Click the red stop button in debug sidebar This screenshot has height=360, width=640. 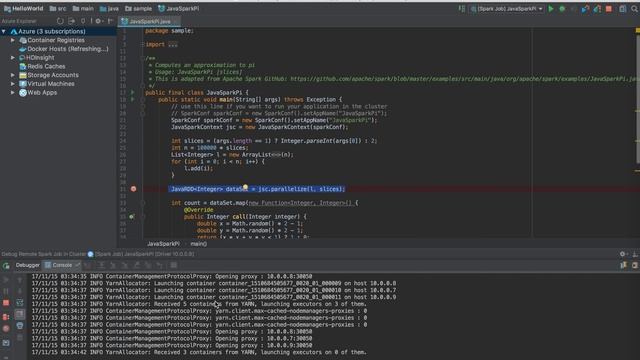pyautogui.click(x=6, y=303)
